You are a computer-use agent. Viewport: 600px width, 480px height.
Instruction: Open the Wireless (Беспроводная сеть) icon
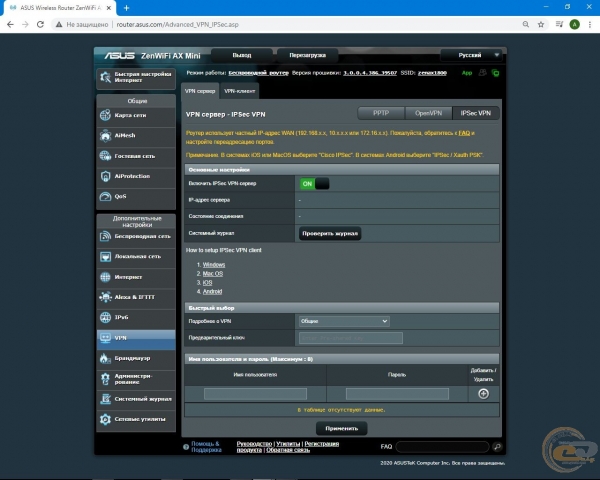(x=105, y=236)
